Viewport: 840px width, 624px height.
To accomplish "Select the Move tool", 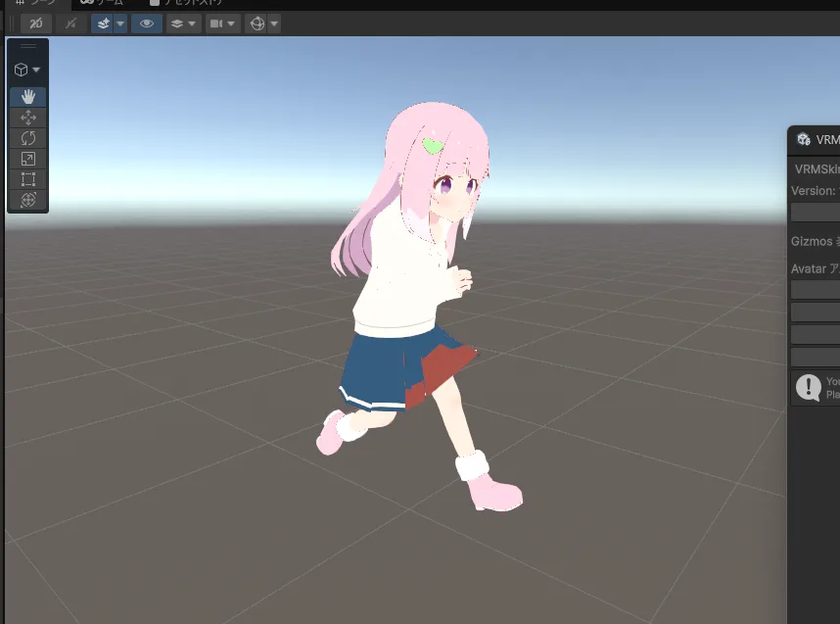I will tap(27, 118).
